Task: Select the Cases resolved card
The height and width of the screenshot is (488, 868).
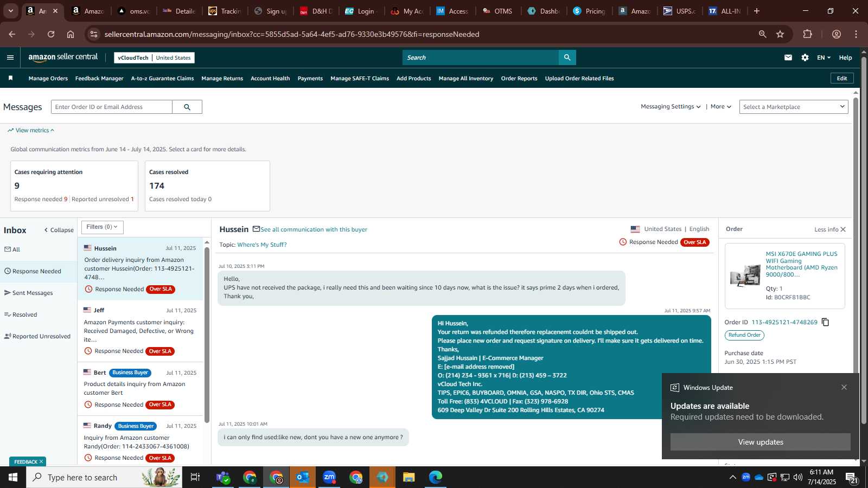Action: (208, 186)
